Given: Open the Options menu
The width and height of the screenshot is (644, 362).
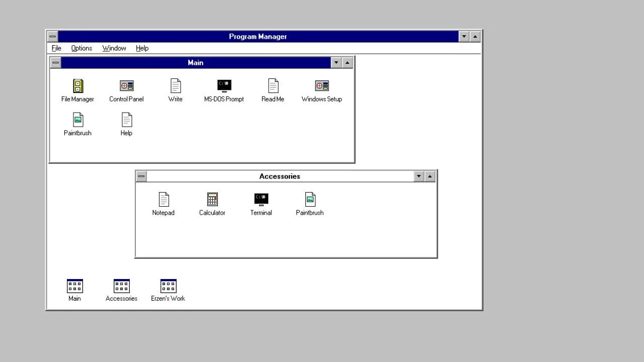Looking at the screenshot, I should coord(82,48).
